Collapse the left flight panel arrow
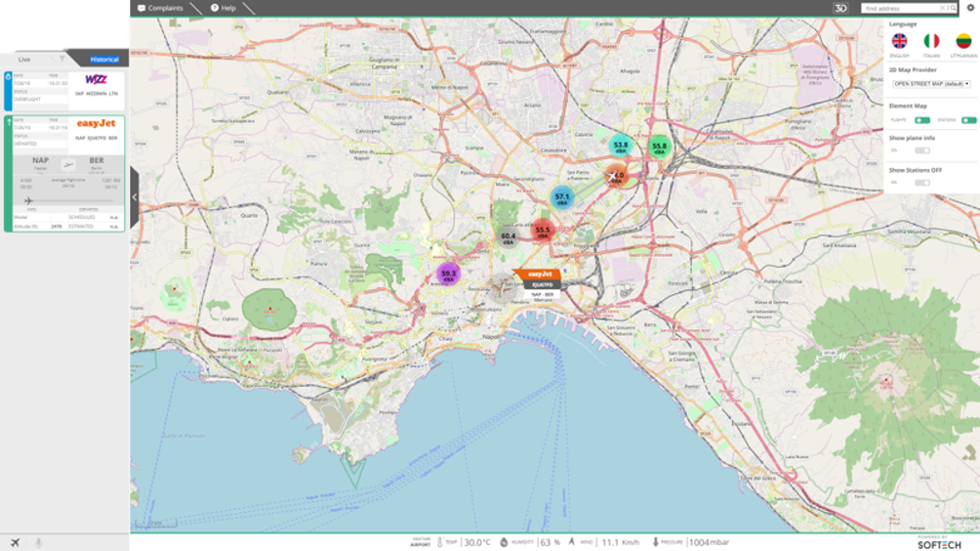This screenshot has width=980, height=551. click(135, 196)
